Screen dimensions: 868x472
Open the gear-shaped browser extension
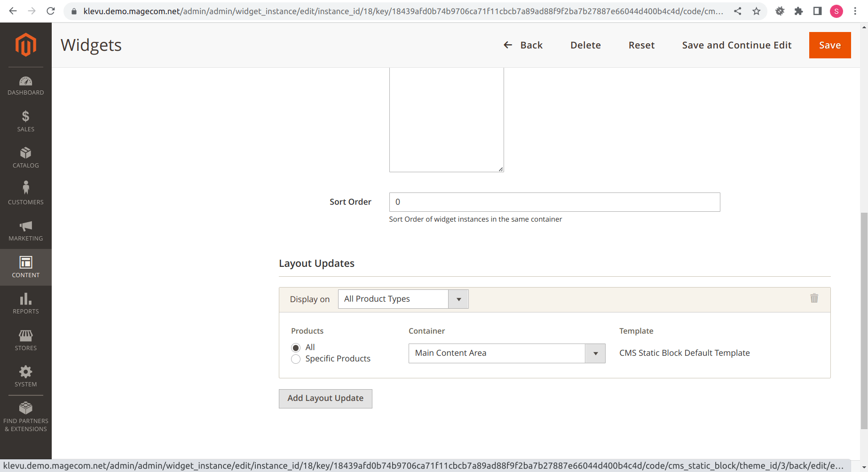[780, 11]
